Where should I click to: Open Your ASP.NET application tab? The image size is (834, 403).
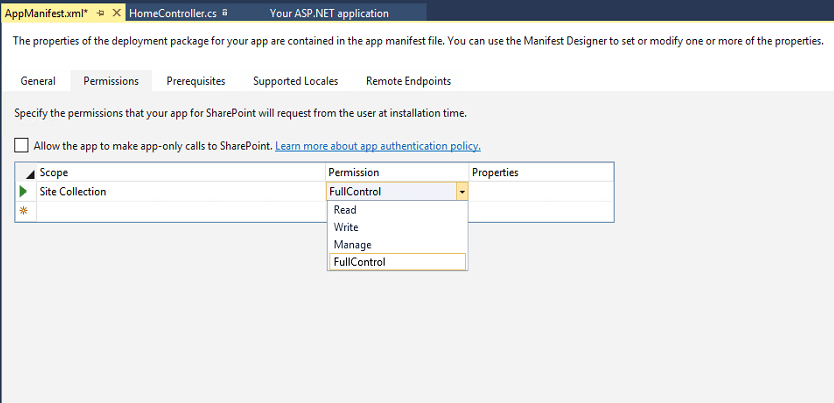click(x=329, y=13)
